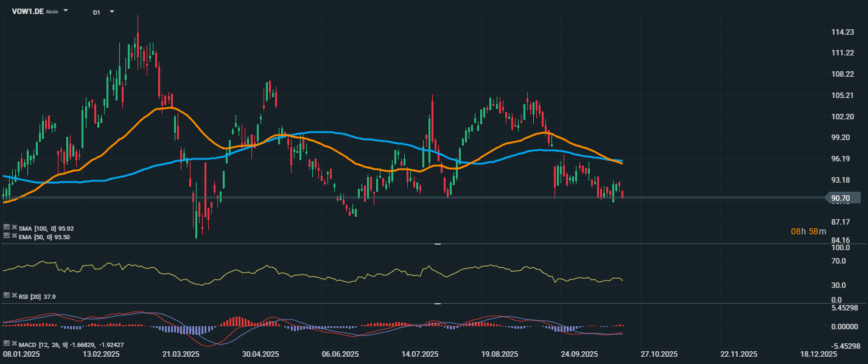Open EMA indicator settings icon
The width and height of the screenshot is (868, 364).
point(6,236)
